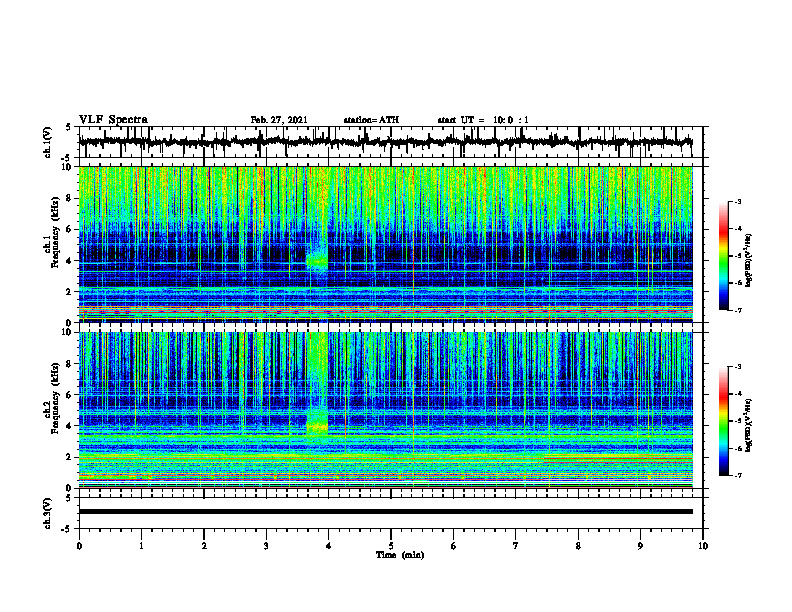Click the "Time (min)" axis label
Screen dimensions: 792x612
[x=400, y=555]
